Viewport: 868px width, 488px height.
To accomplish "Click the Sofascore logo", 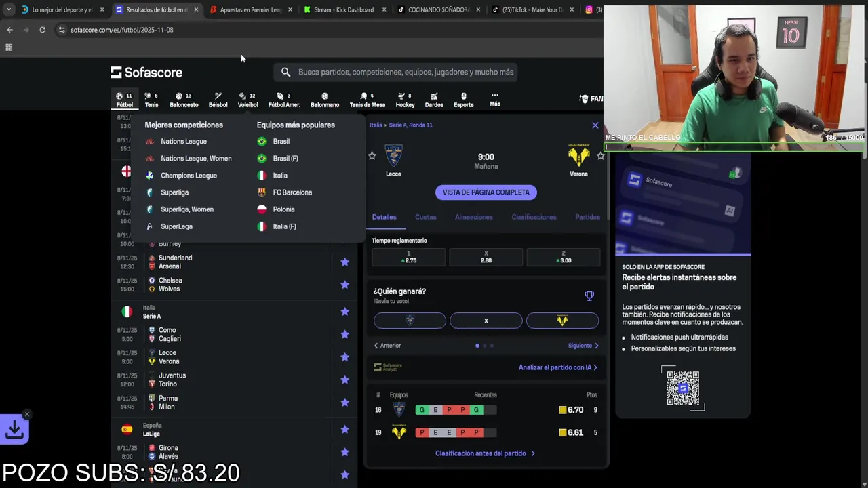I will [146, 72].
